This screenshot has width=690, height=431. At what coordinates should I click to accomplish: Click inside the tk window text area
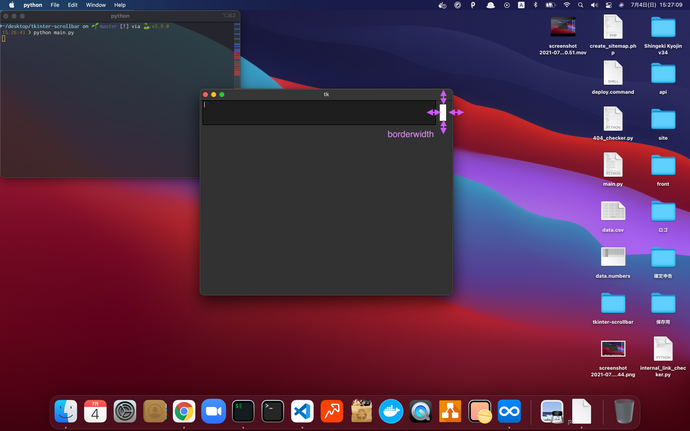pyautogui.click(x=319, y=112)
